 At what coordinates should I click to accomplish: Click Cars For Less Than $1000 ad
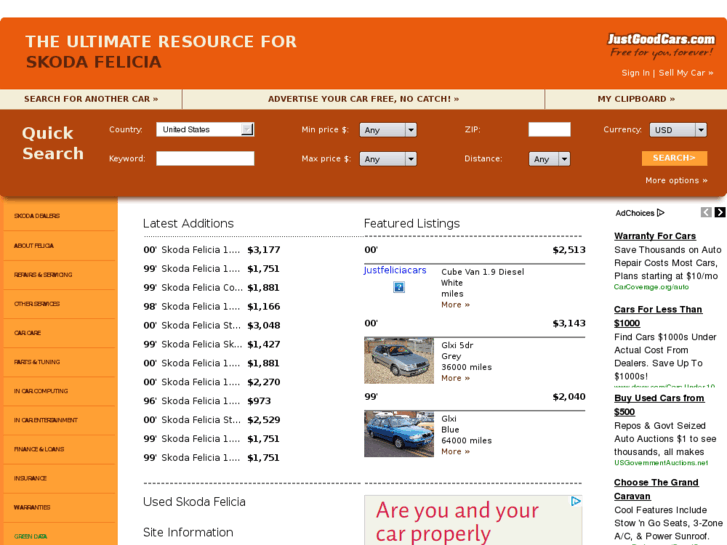tap(658, 316)
